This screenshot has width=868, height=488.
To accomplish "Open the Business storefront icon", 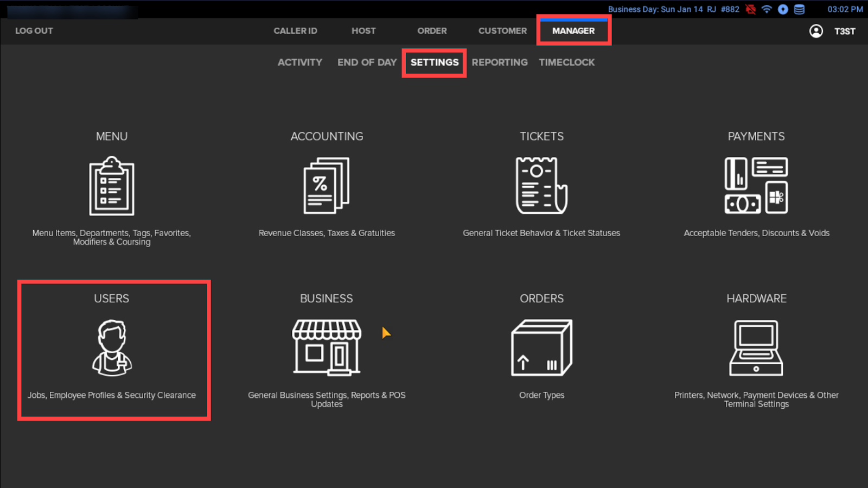I will click(327, 348).
